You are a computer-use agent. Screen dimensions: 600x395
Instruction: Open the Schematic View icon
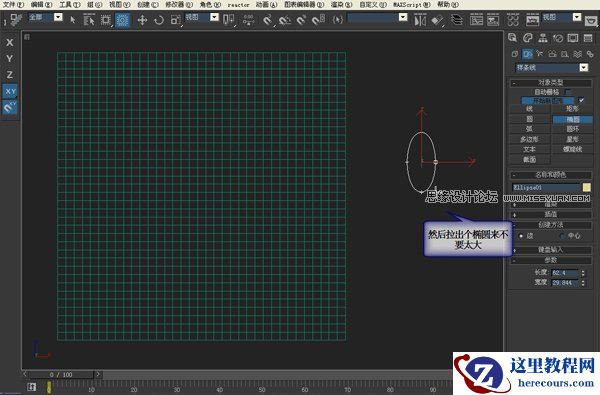493,20
